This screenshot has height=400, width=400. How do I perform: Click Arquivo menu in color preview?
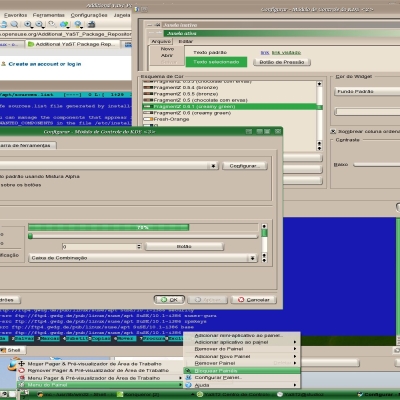(161, 41)
